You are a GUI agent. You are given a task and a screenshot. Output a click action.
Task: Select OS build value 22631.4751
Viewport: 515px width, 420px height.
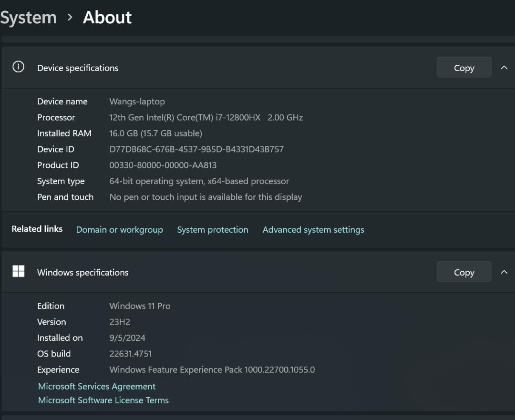click(x=130, y=354)
